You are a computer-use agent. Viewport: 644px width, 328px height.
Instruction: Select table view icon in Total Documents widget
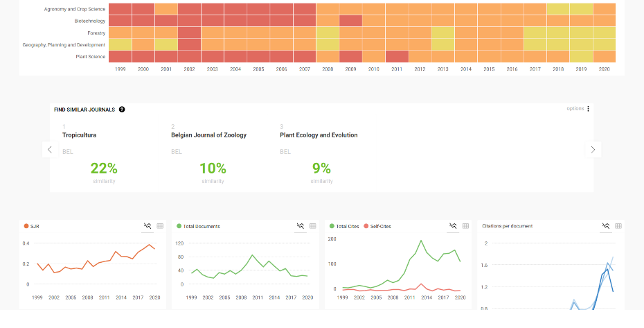pos(313,226)
